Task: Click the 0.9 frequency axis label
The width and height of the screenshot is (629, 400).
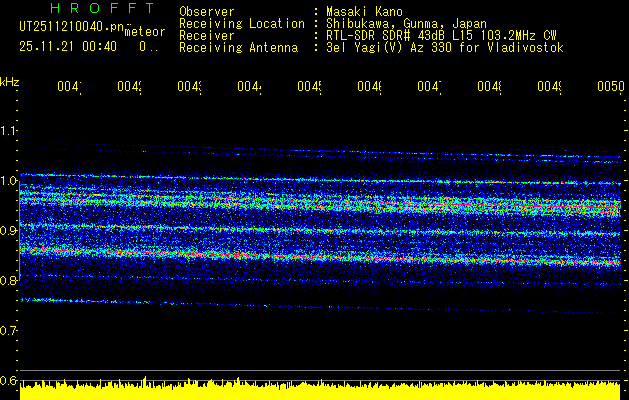Action: [x=8, y=231]
